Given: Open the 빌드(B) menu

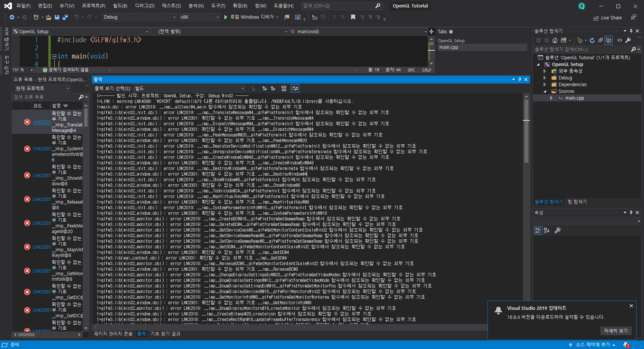Looking at the screenshot, I should 120,6.
